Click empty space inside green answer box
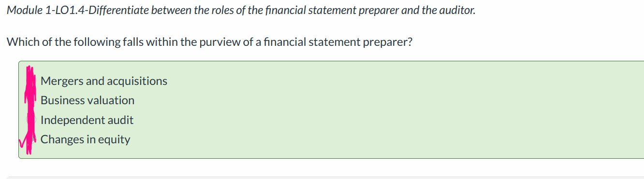This screenshot has height=179, width=644. pos(387,110)
